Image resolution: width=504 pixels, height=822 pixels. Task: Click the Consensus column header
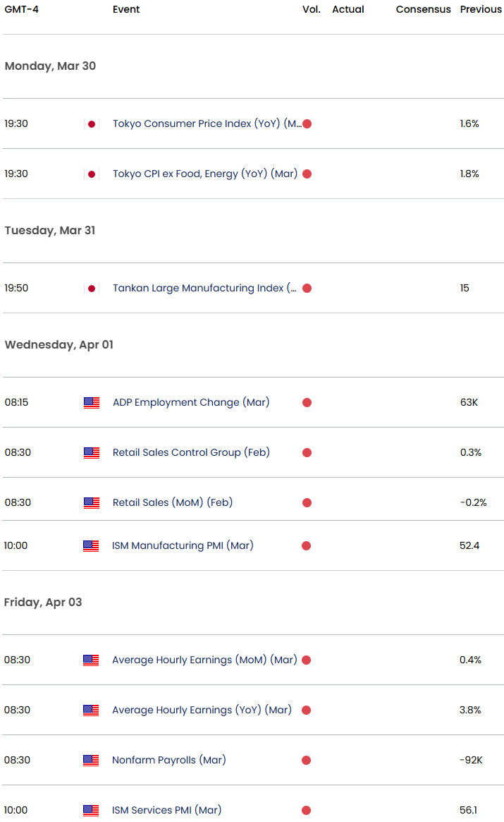tap(423, 9)
